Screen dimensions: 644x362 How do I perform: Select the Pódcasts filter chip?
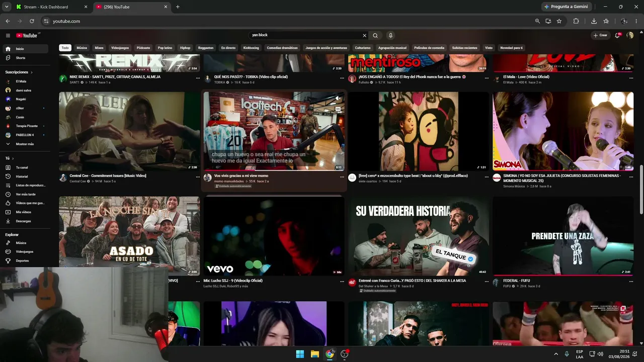click(x=143, y=48)
